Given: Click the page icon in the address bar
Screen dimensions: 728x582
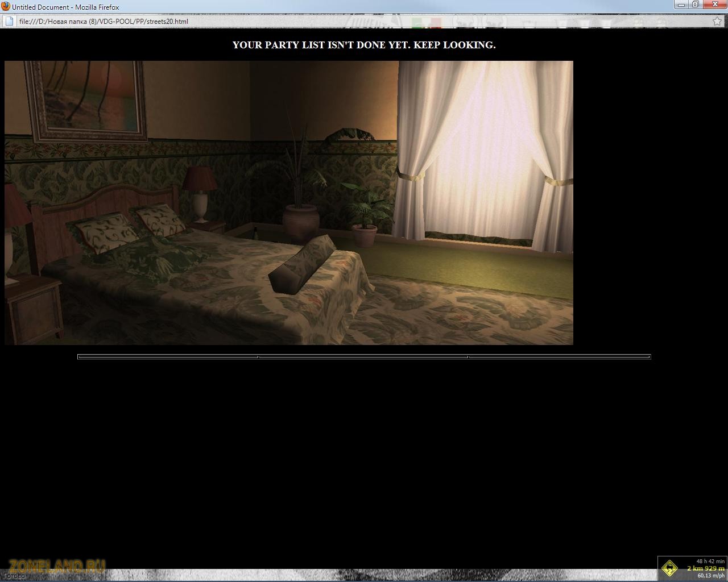Looking at the screenshot, I should (x=9, y=21).
